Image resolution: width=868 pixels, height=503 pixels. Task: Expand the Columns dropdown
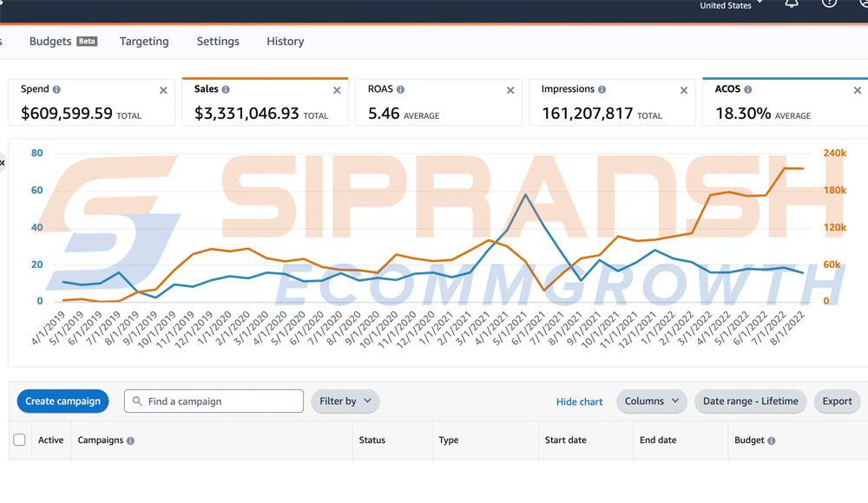tap(651, 402)
